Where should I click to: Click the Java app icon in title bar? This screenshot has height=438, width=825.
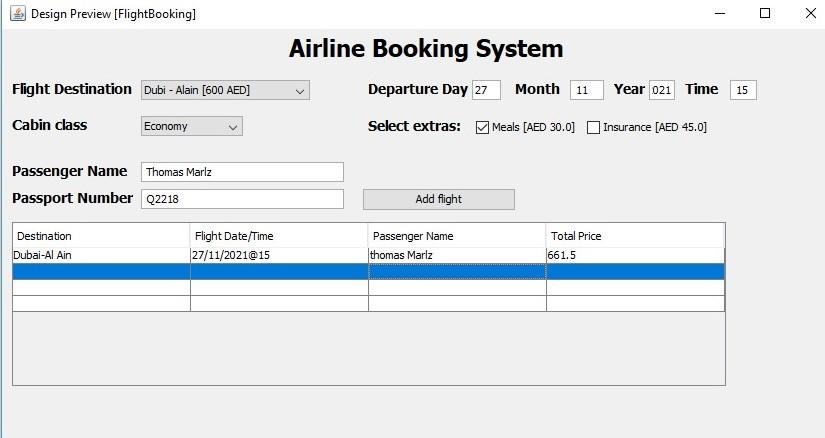pyautogui.click(x=17, y=13)
